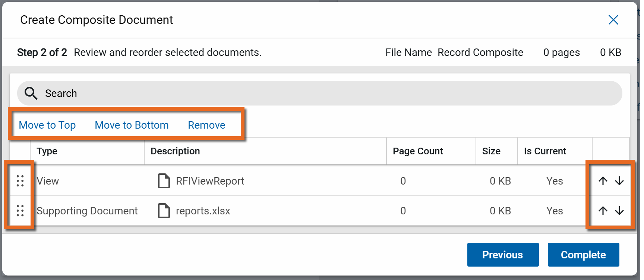This screenshot has height=280, width=644.
Task: Move reports.xlsx down with the arrow
Action: click(x=619, y=211)
